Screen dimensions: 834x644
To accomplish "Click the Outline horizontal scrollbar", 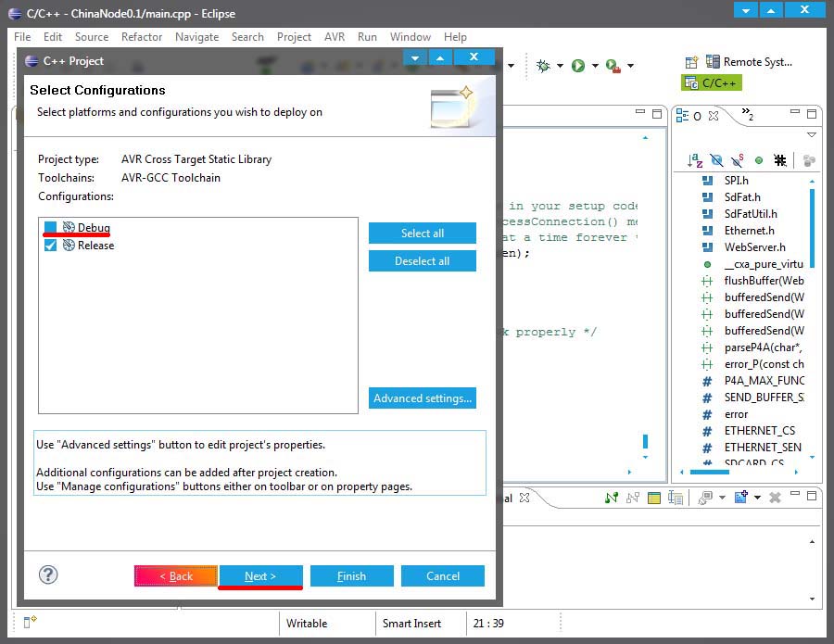I will tap(710, 472).
